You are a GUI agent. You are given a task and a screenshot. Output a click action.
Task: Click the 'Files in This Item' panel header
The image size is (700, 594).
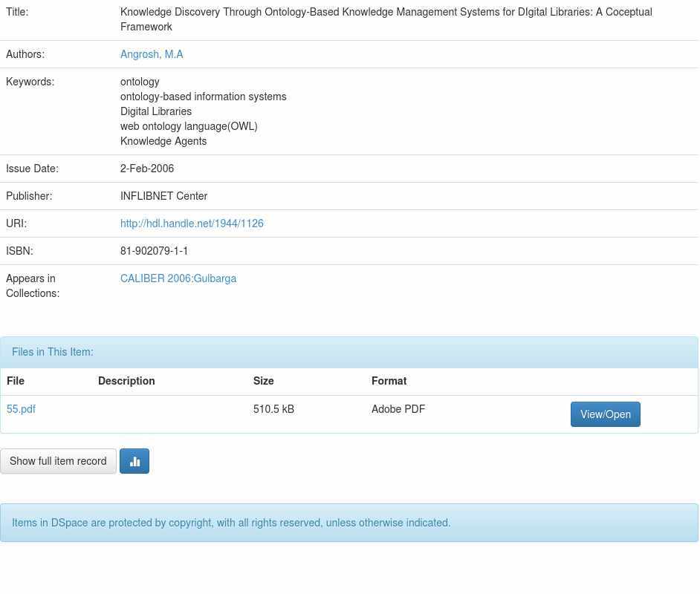[x=53, y=352]
